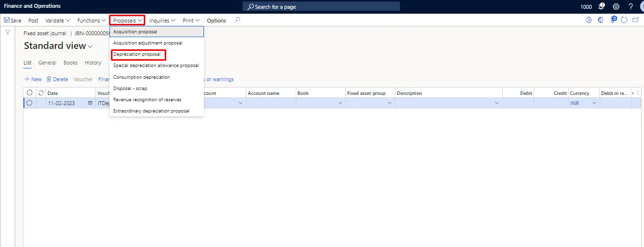
Task: Collapse the Proposals menu
Action: [x=127, y=21]
